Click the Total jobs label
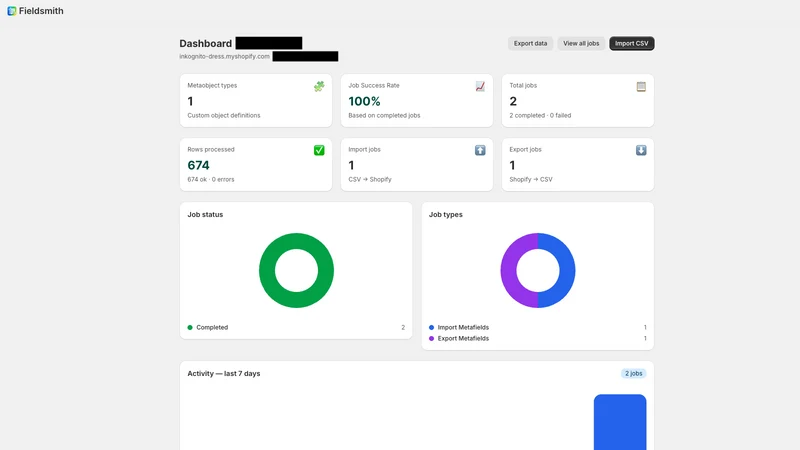The height and width of the screenshot is (450, 800). [x=523, y=85]
